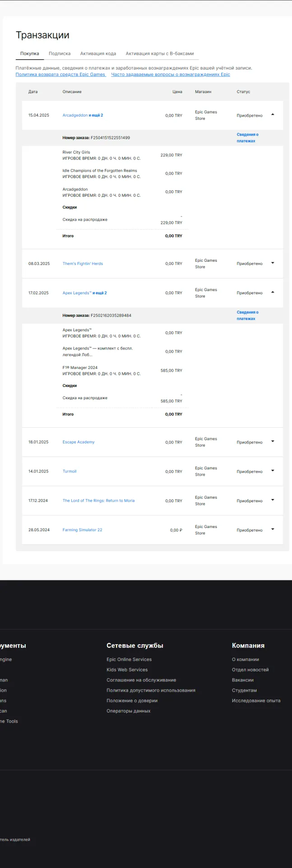Click the date 17.02.2025
The width and height of the screenshot is (292, 868).
(38, 293)
